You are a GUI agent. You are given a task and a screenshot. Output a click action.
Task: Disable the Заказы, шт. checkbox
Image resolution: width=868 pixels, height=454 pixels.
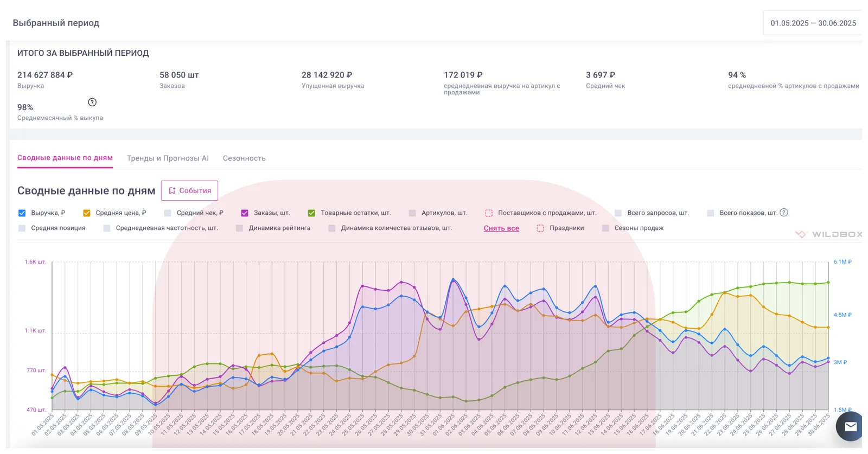click(x=245, y=213)
